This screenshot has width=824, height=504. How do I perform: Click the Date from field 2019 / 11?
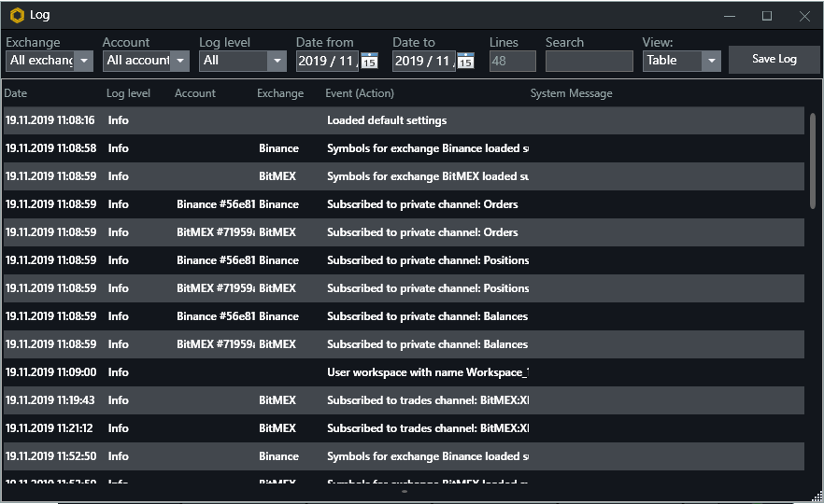tap(328, 61)
